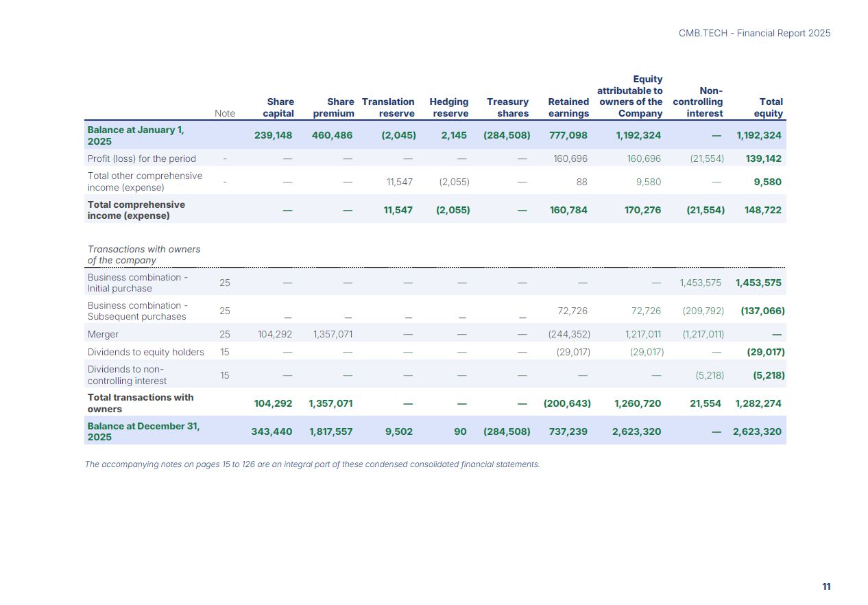Click the Total transactions with owners label
This screenshot has width=868, height=605.
point(141,403)
